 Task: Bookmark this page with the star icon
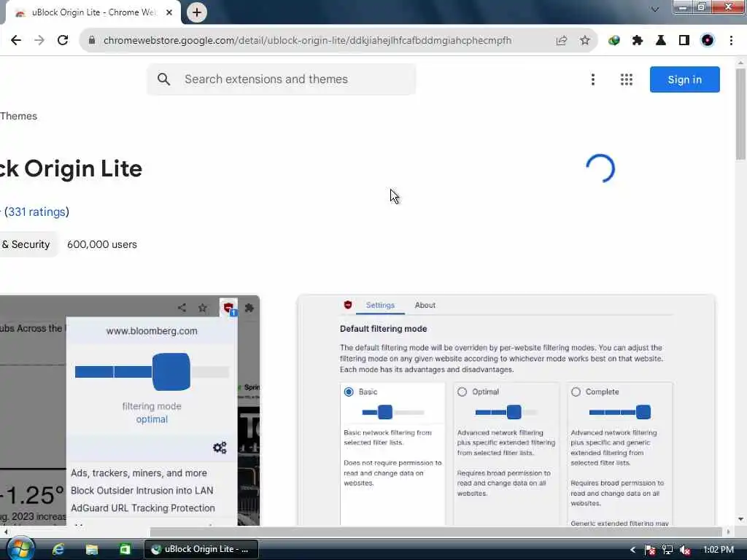pyautogui.click(x=585, y=41)
